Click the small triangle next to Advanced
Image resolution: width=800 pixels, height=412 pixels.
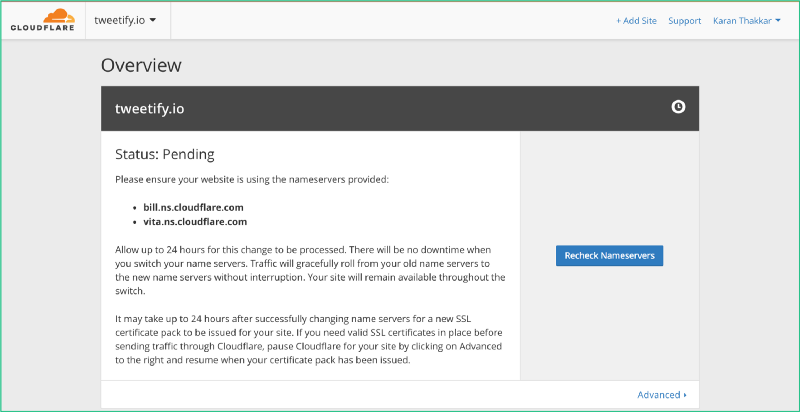[x=685, y=395]
